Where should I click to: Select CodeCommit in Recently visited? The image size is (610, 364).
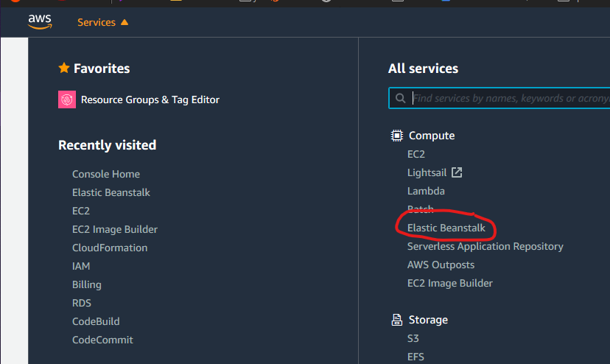[102, 340]
